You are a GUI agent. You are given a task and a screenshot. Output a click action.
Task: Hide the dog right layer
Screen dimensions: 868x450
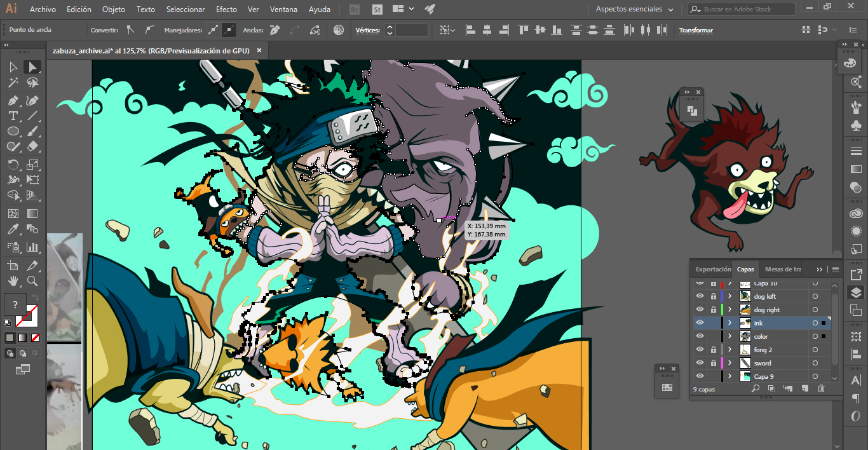700,310
